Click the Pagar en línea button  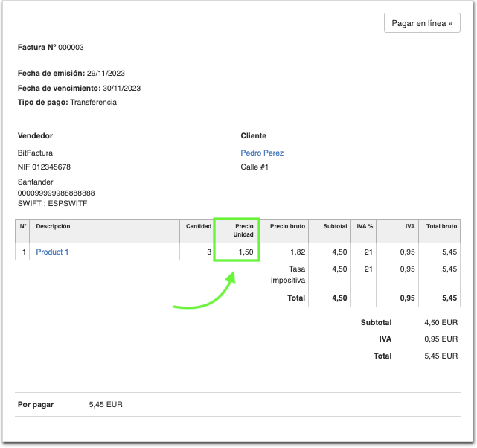click(x=422, y=23)
